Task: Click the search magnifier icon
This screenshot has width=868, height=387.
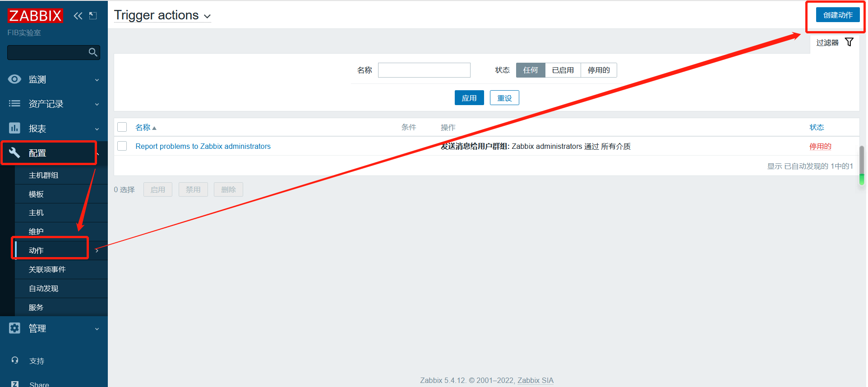Action: tap(93, 52)
